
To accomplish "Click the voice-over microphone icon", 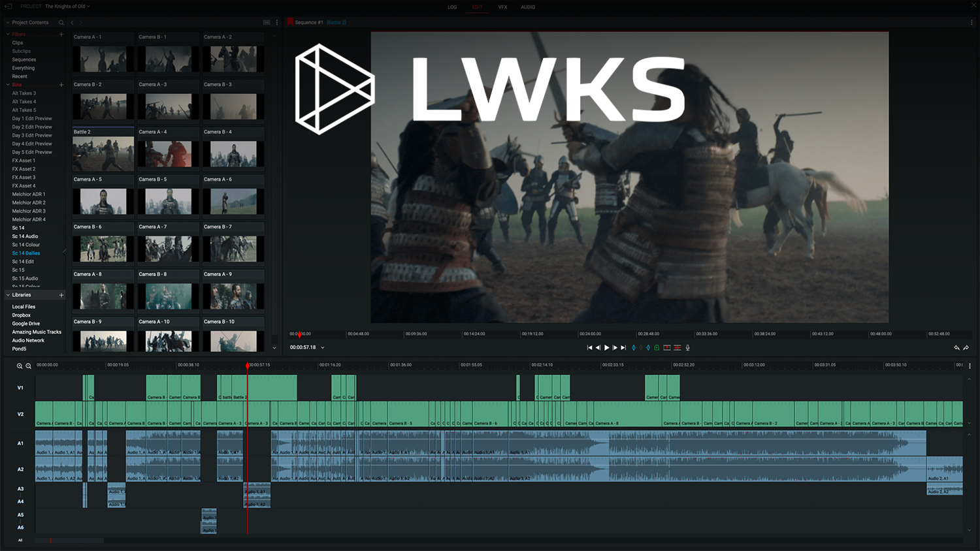I will pos(687,348).
